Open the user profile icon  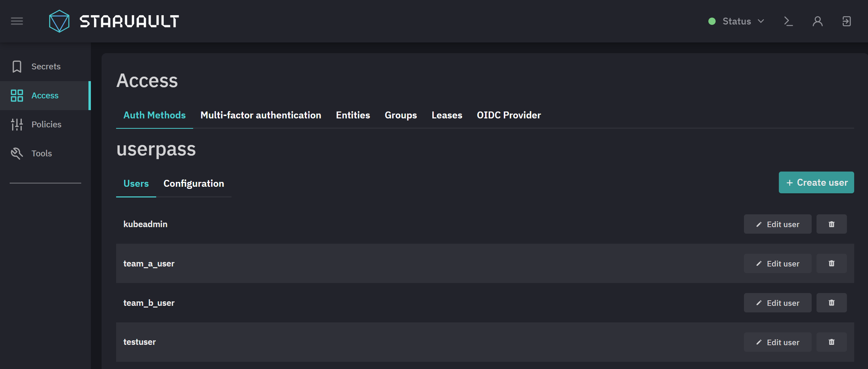[x=817, y=21]
